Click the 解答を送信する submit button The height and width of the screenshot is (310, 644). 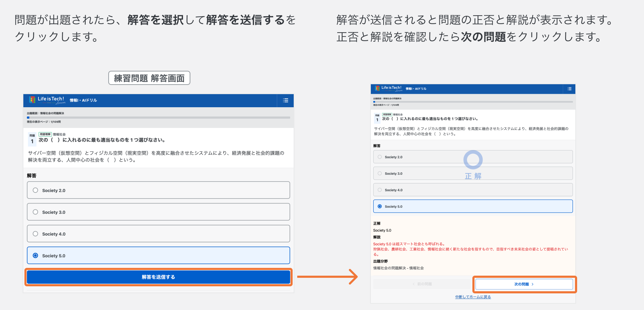click(159, 277)
